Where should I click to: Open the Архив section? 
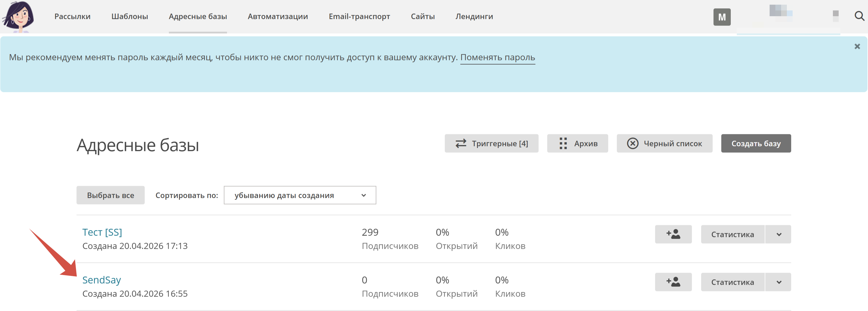[577, 144]
